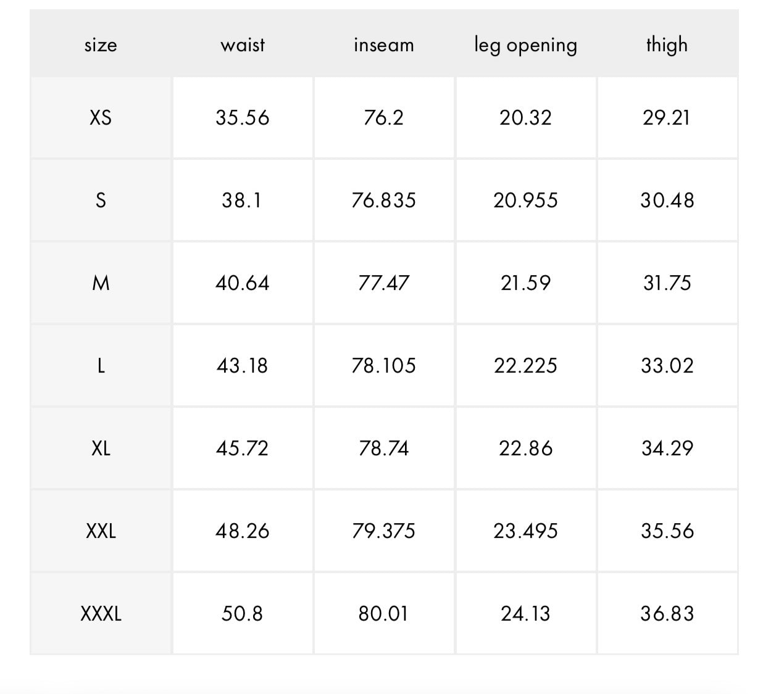The image size is (784, 694).
Task: Click the 'thigh' column header
Action: 667,45
